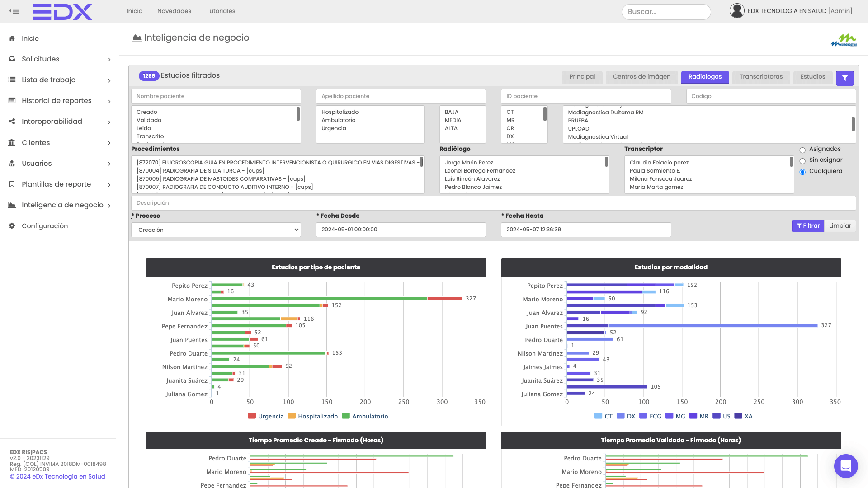Viewport: 868px width, 488px height.
Task: Select Validado in the status list
Action: [149, 120]
